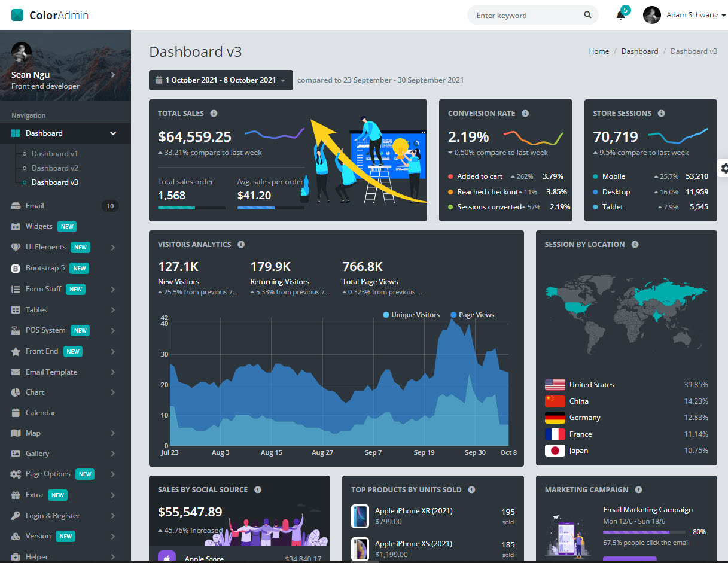Open the date range picker dropdown

[x=221, y=80]
